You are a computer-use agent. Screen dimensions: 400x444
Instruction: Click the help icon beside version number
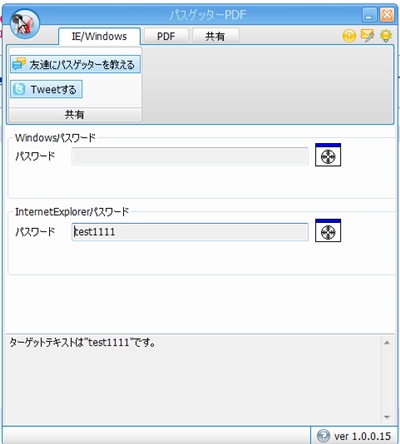(323, 436)
